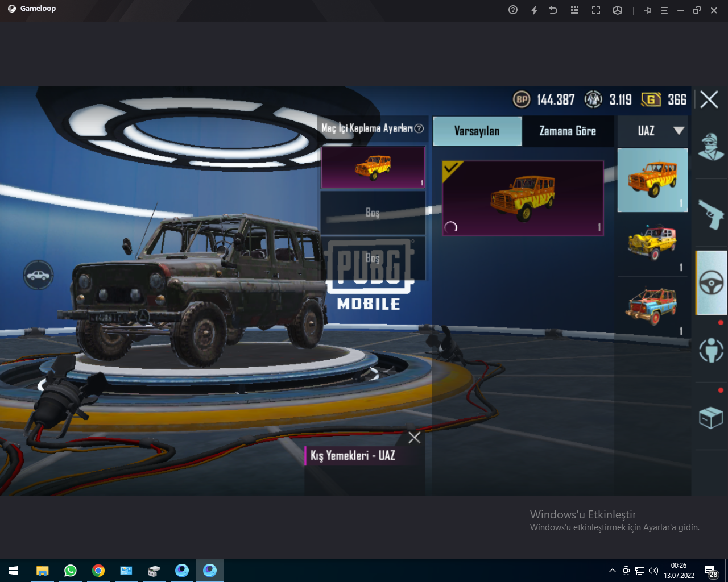This screenshot has width=728, height=582.
Task: Click the gold G currency icon
Action: [x=651, y=99]
